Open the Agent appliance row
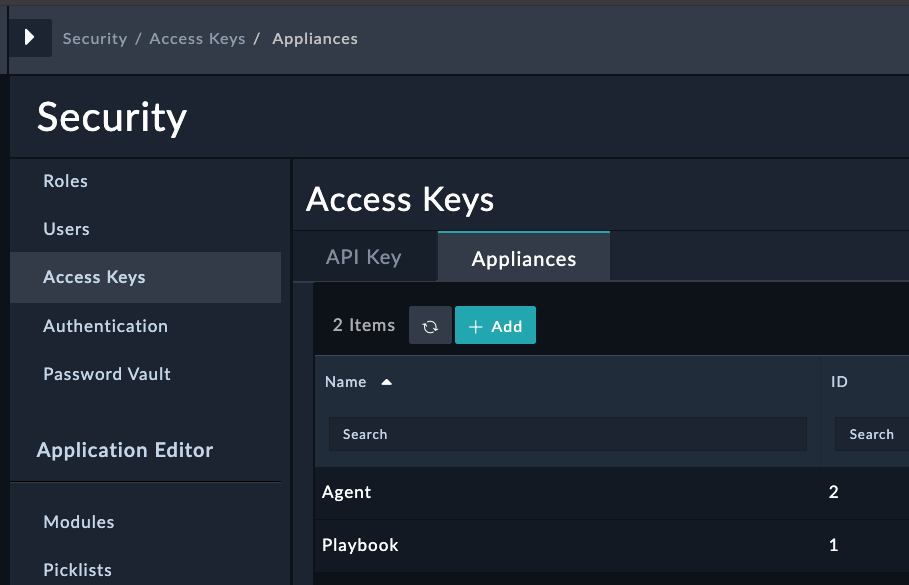The width and height of the screenshot is (909, 585). 612,492
